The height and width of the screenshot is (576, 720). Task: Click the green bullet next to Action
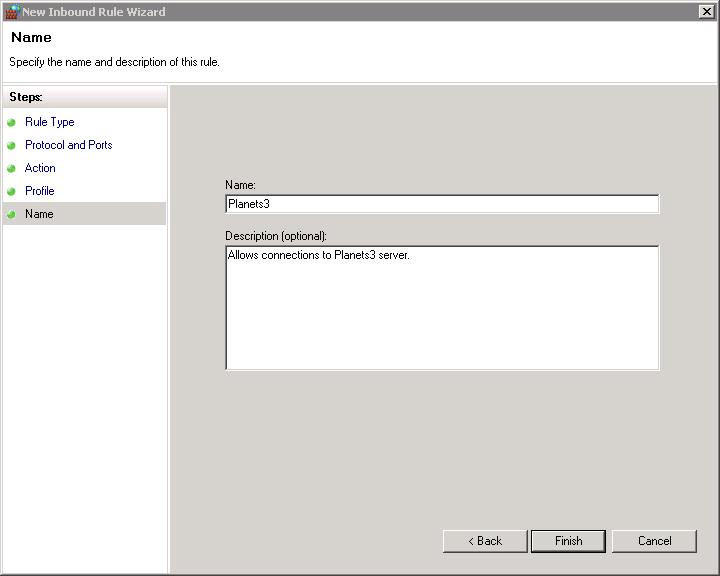(12, 168)
